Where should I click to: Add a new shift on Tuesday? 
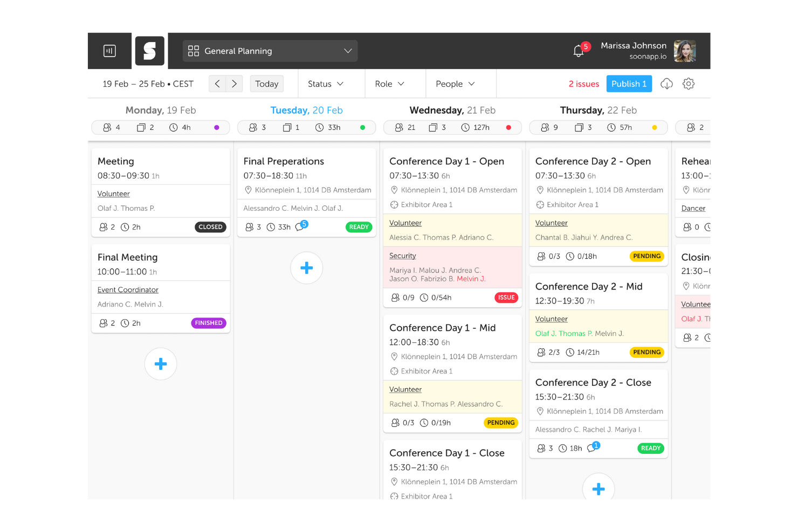307,268
